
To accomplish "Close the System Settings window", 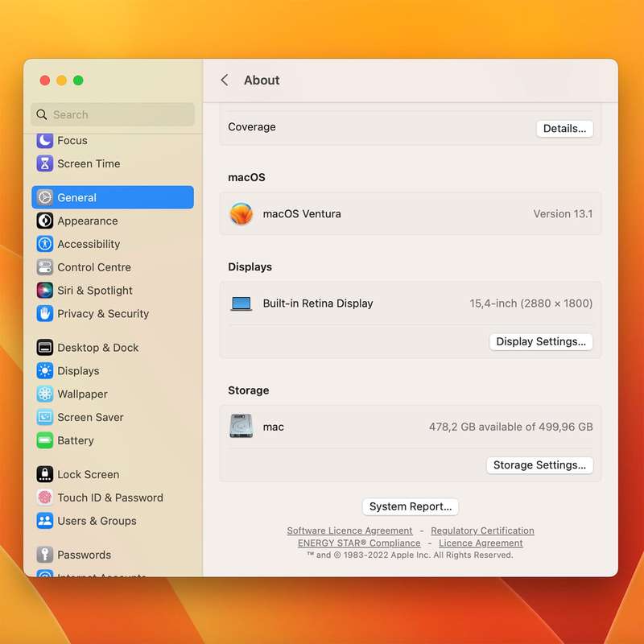I will (45, 80).
